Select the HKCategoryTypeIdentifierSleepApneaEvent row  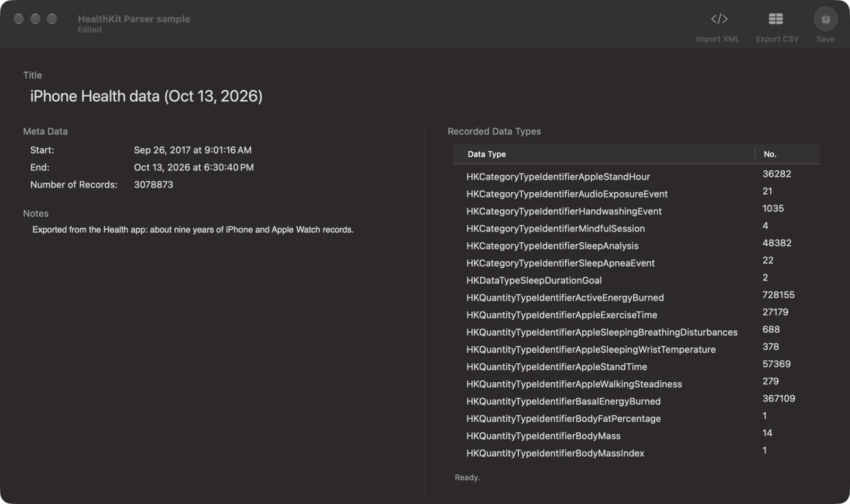(636, 263)
